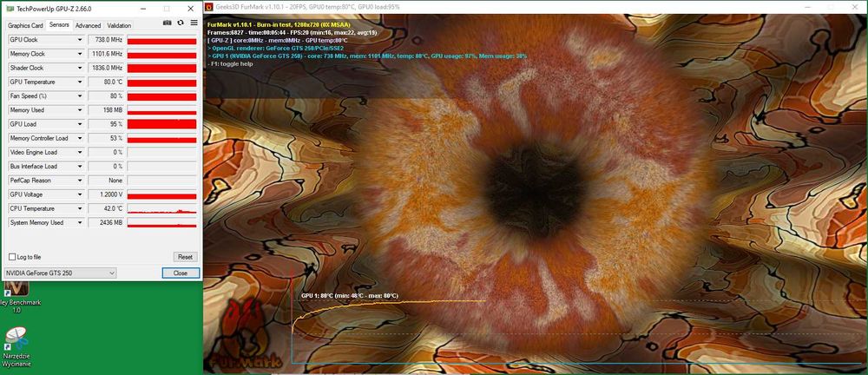Open the Memory Used sensor dropdown
The width and height of the screenshot is (868, 375).
tap(80, 110)
